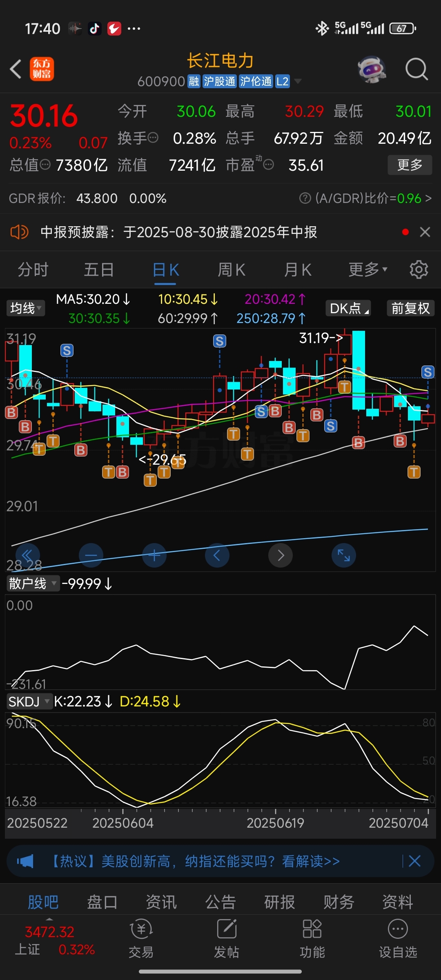Tap A/GDR ratio question mark icon
Screen dimensions: 441x980
[x=305, y=198]
